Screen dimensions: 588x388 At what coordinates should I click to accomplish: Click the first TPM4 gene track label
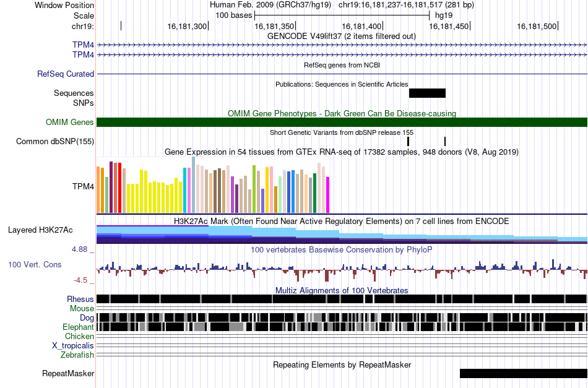point(84,45)
